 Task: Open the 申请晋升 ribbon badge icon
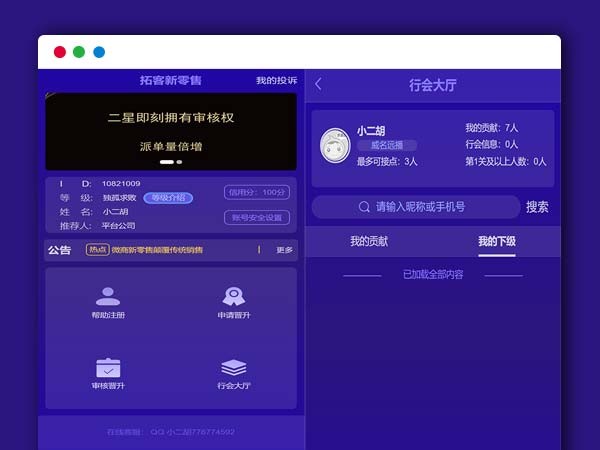click(233, 296)
